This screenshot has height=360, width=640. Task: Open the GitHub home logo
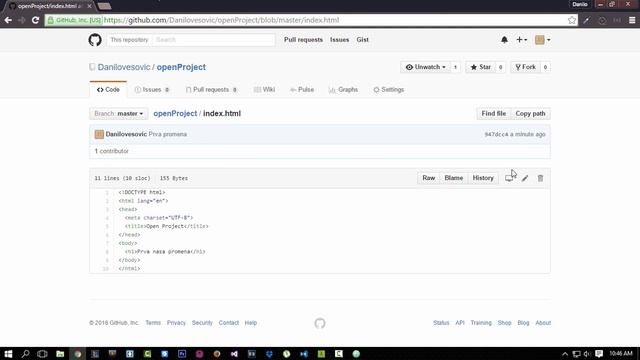[95, 40]
